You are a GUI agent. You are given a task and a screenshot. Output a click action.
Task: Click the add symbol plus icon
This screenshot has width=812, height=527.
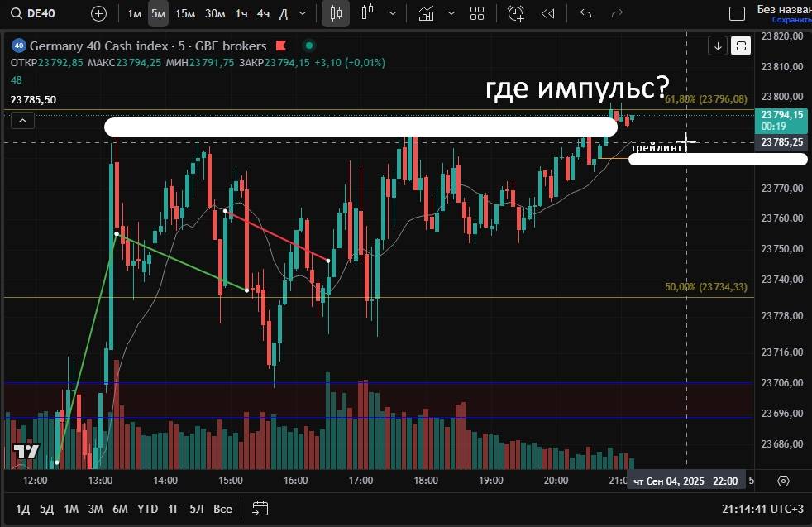pyautogui.click(x=98, y=13)
